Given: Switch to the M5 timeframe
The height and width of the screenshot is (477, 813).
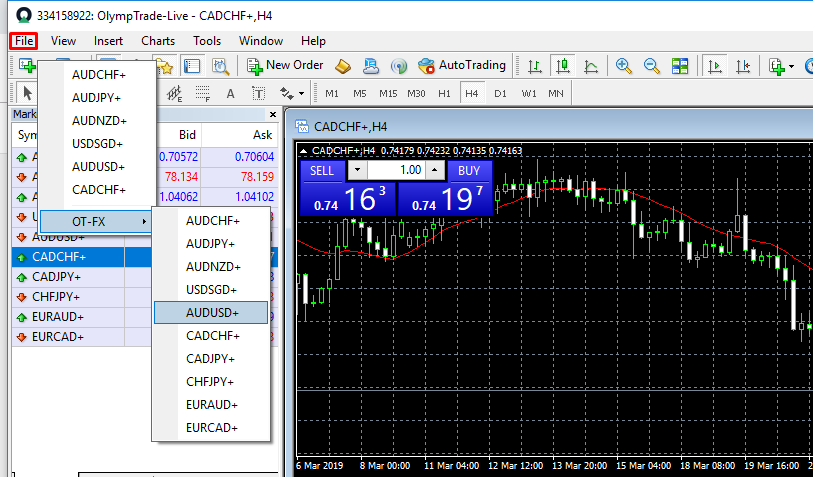Looking at the screenshot, I should point(360,93).
